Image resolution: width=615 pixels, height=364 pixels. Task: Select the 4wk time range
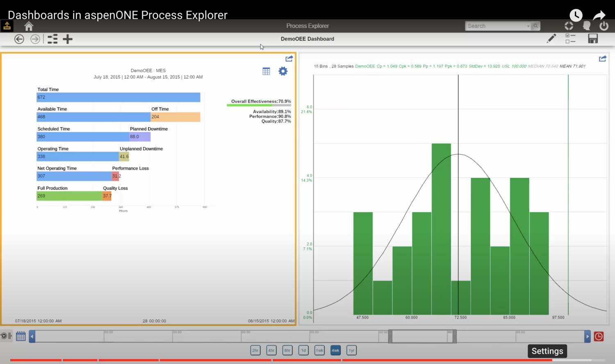pos(335,350)
